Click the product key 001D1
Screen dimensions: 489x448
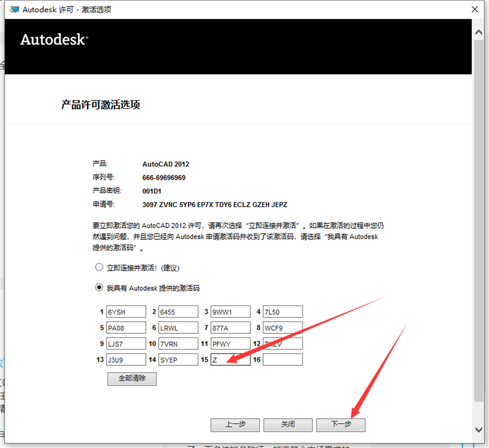click(152, 191)
